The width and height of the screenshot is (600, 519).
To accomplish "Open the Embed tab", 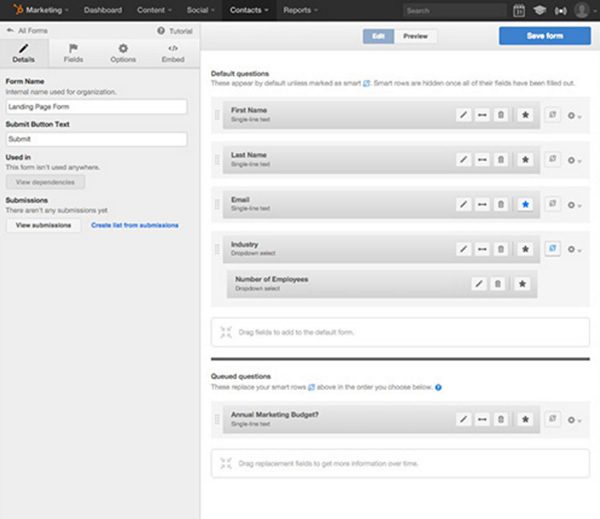I will coord(173,53).
